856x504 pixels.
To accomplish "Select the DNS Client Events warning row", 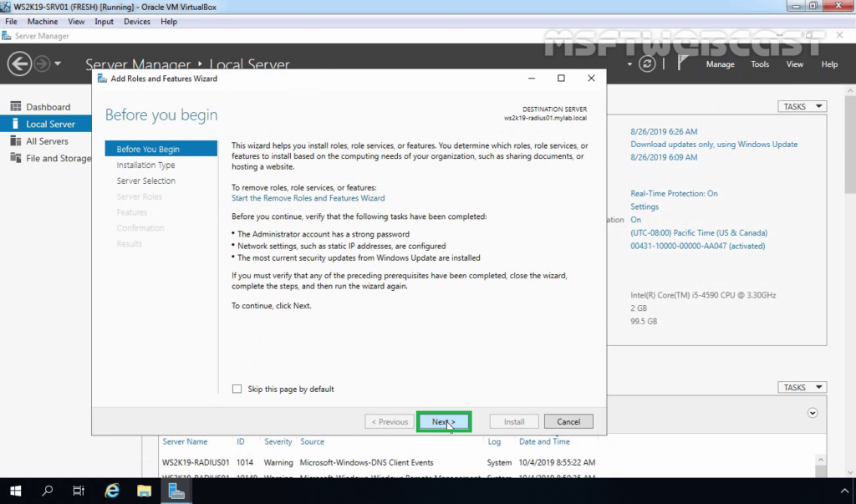I will (x=379, y=462).
